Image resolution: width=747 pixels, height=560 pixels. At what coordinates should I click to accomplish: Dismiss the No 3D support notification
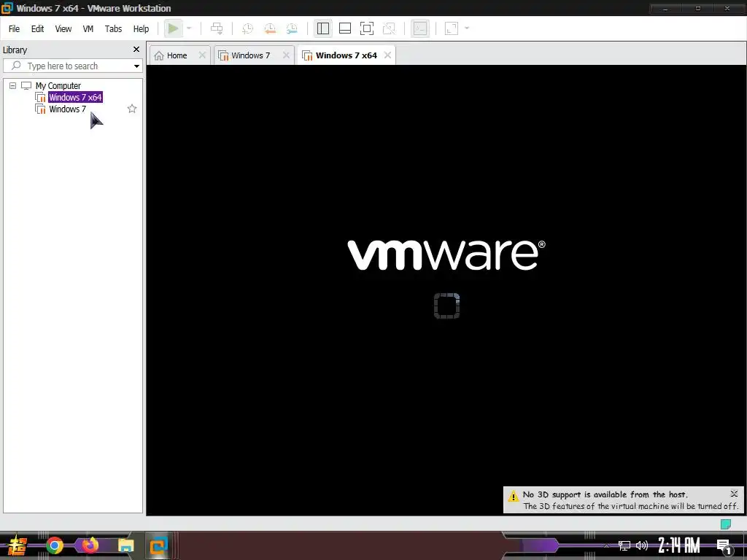734,494
